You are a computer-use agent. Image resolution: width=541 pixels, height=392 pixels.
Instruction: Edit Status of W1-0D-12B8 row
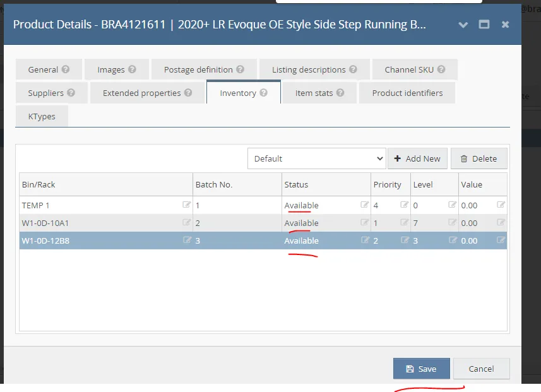[365, 240]
